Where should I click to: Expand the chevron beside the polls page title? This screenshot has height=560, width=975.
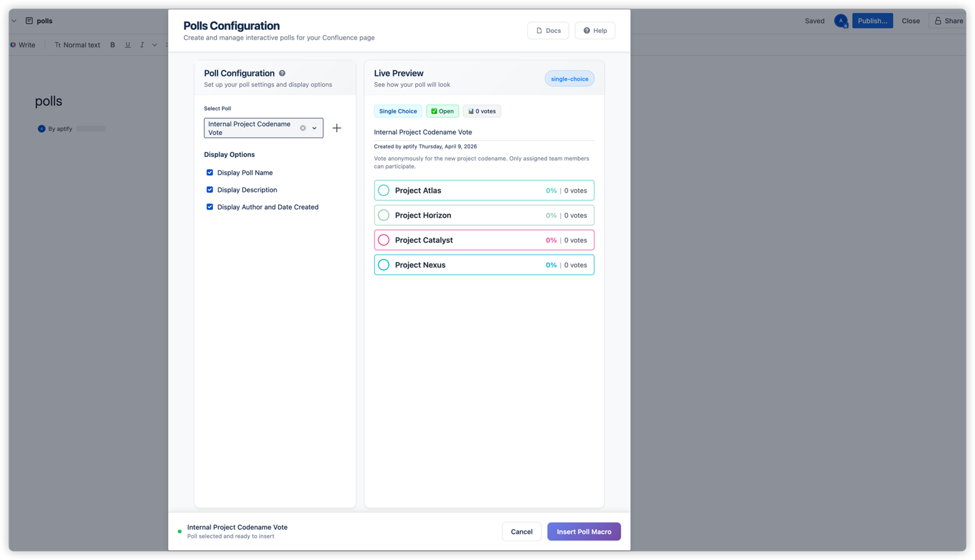14,21
